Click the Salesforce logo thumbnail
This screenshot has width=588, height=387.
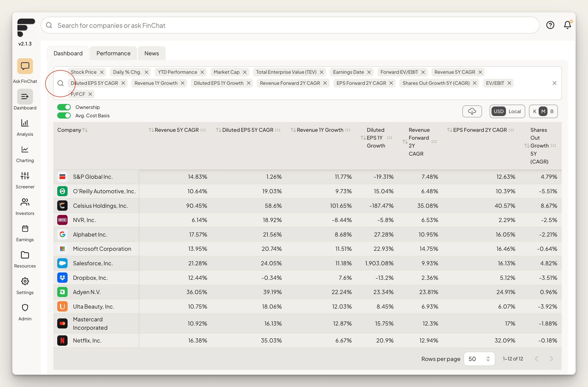[x=62, y=263]
